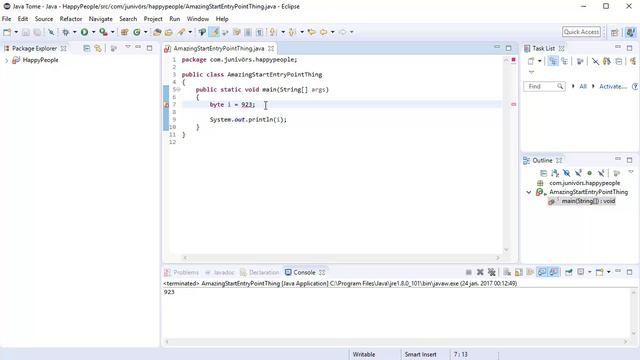Click the Collapse All icon in Task List

pyautogui.click(x=619, y=61)
